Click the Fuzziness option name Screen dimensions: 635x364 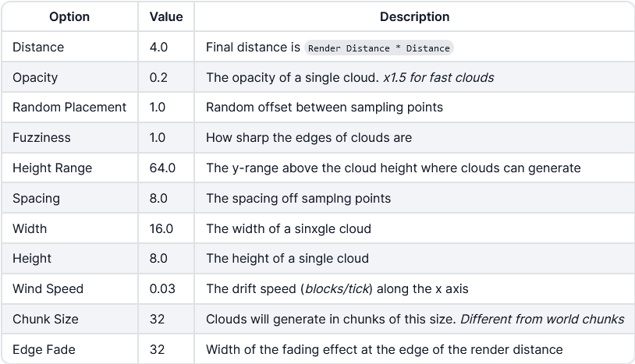click(x=41, y=138)
